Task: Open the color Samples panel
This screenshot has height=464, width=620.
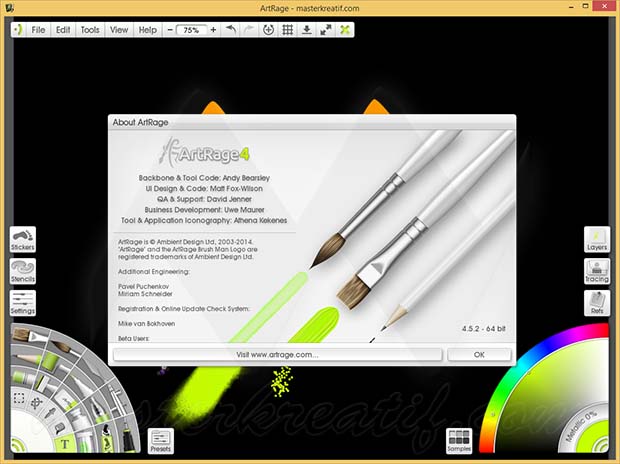Action: coord(459,441)
